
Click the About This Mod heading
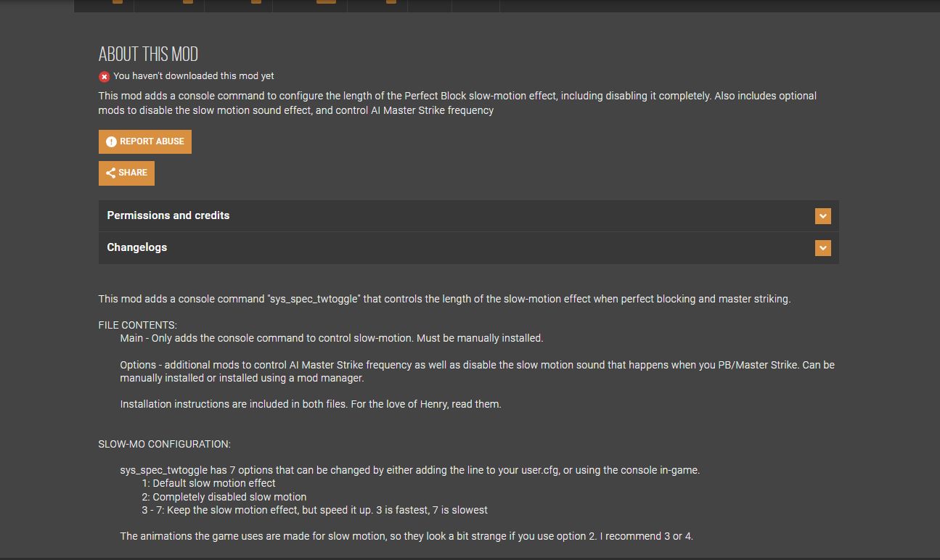coord(148,54)
